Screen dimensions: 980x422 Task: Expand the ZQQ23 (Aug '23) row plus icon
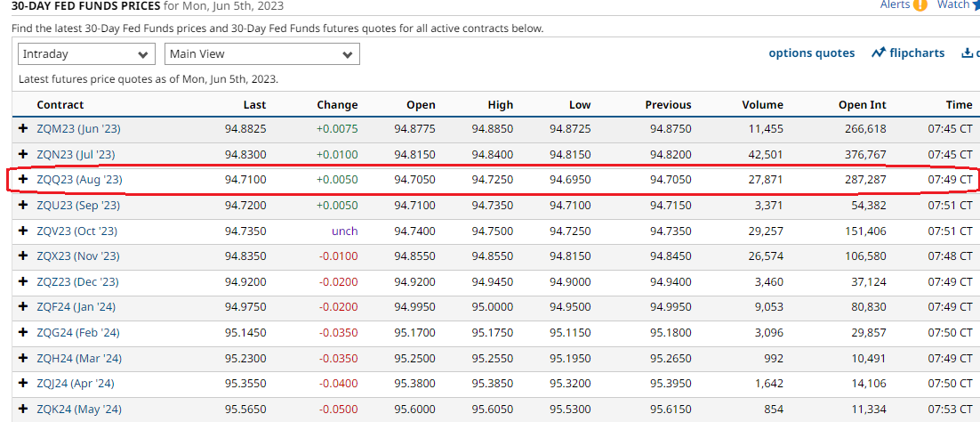[24, 180]
